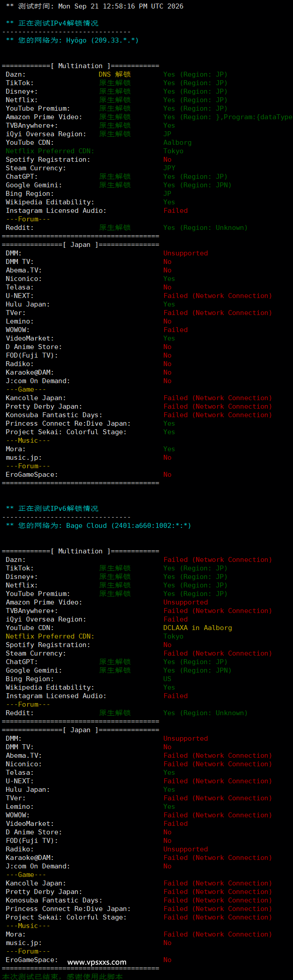Select IPv4 Project Sekai result "Yes"
The width and height of the screenshot is (293, 980).
coord(169,432)
